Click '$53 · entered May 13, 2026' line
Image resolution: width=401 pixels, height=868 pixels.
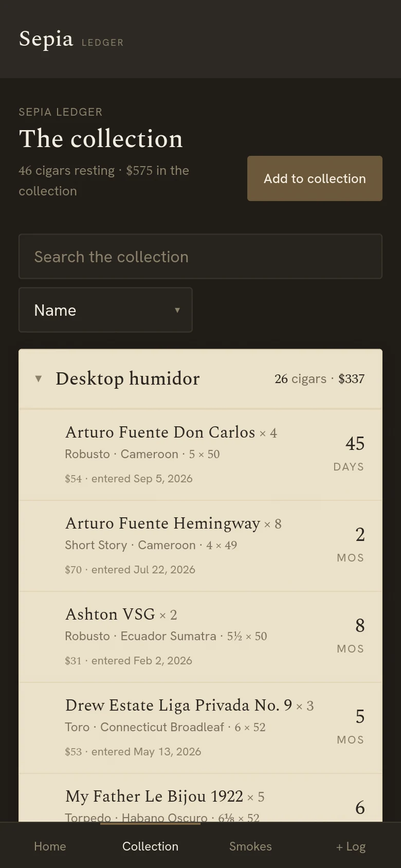click(133, 752)
